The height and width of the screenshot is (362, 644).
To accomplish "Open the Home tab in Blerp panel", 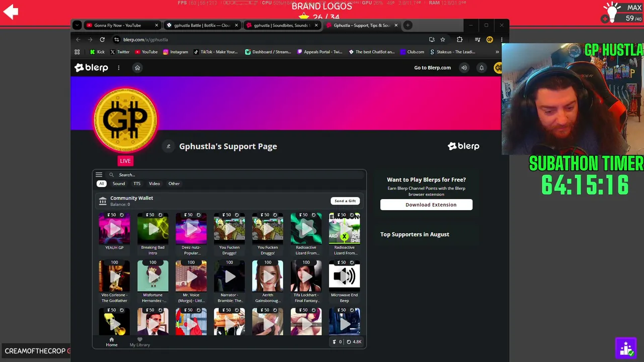I will 112,342.
